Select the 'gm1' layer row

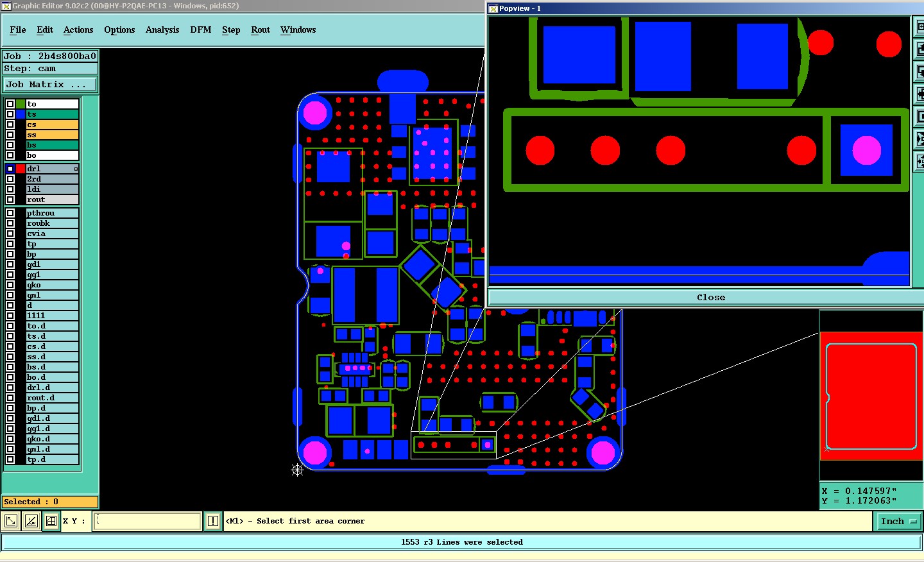point(52,295)
